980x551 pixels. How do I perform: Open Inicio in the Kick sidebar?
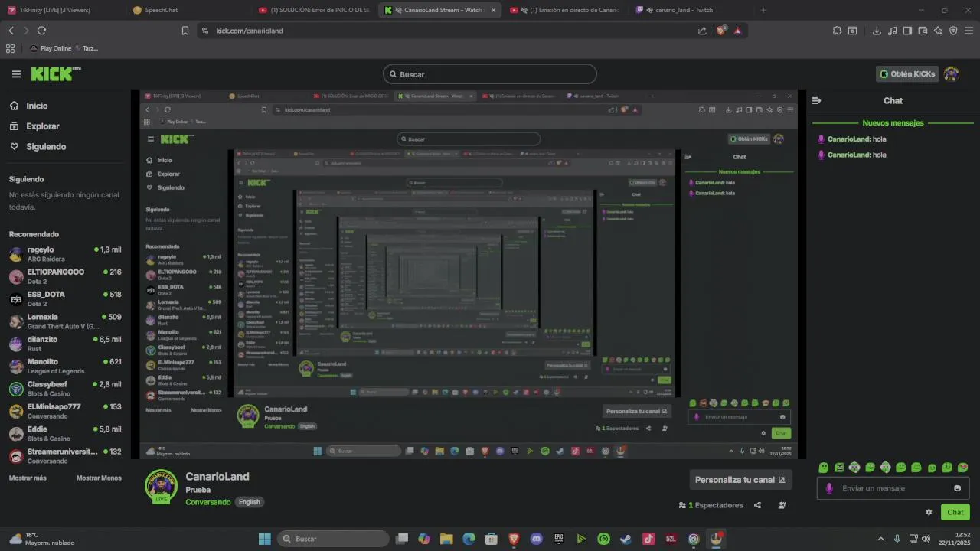tap(37, 106)
